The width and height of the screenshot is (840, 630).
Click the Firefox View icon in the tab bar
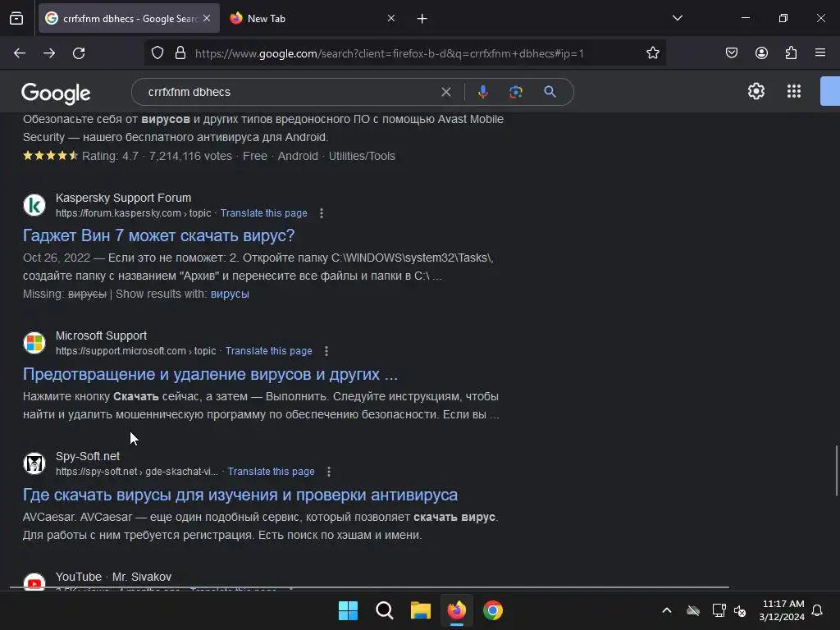pyautogui.click(x=16, y=18)
